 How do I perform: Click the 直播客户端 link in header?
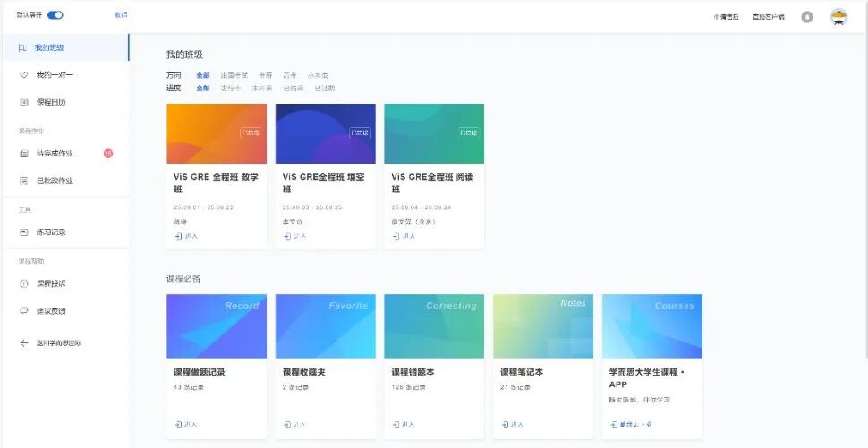[x=769, y=17]
